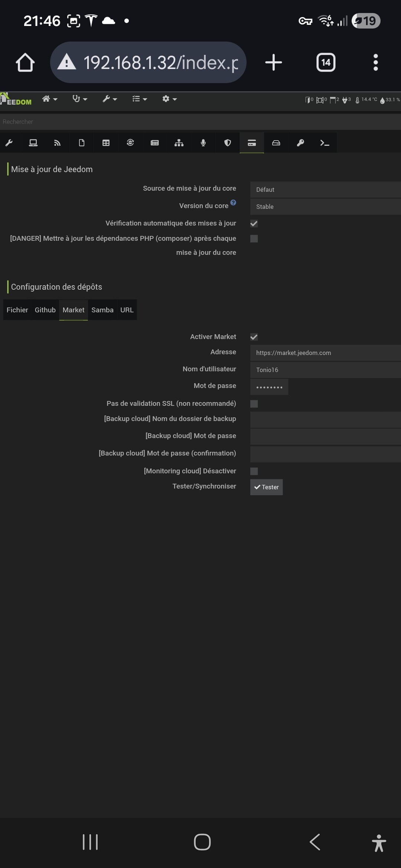Switch to the Samba repository tab
This screenshot has width=401, height=868.
tap(102, 310)
